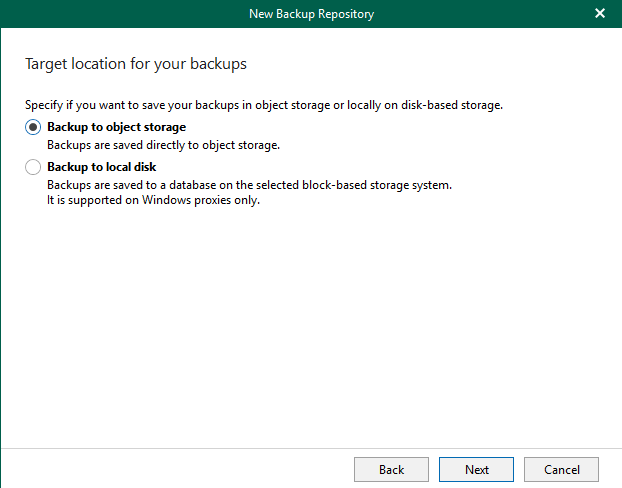
Task: Click the New Backup Repository title bar
Action: coord(310,13)
